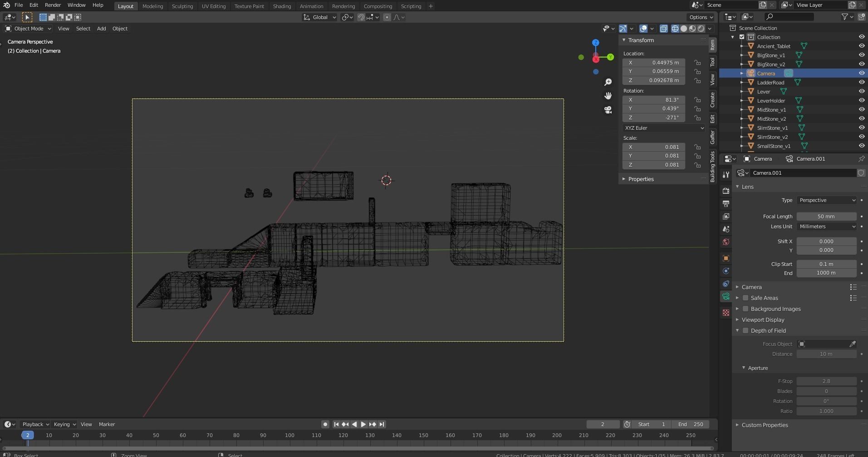Click the Clip Start 0.1 m field
This screenshot has height=457, width=868.
(826, 264)
